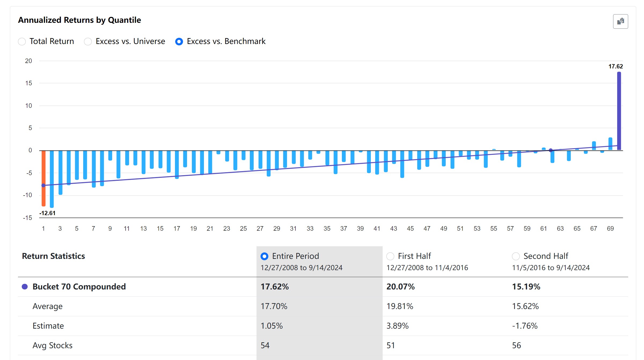
Task: Select the Total Return radio button
Action: pos(22,42)
